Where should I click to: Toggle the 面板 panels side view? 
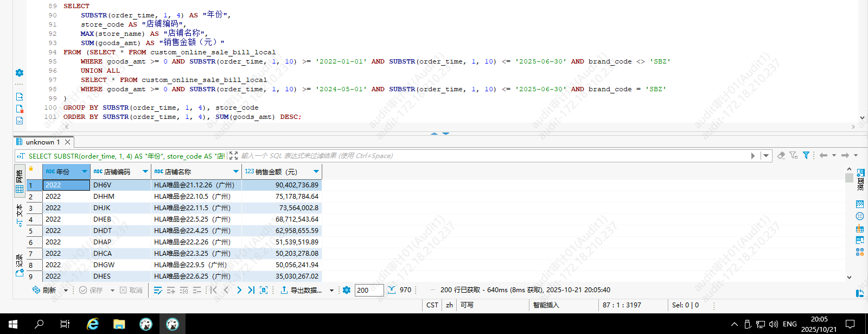click(860, 179)
